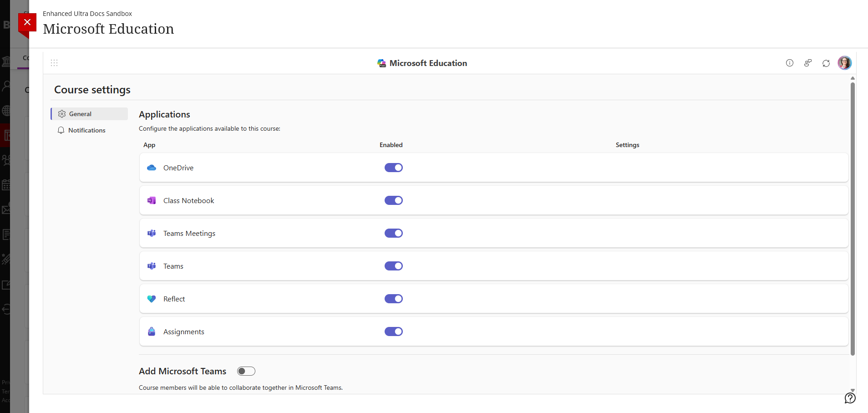
Task: Open the Notifications settings tab
Action: tap(86, 130)
